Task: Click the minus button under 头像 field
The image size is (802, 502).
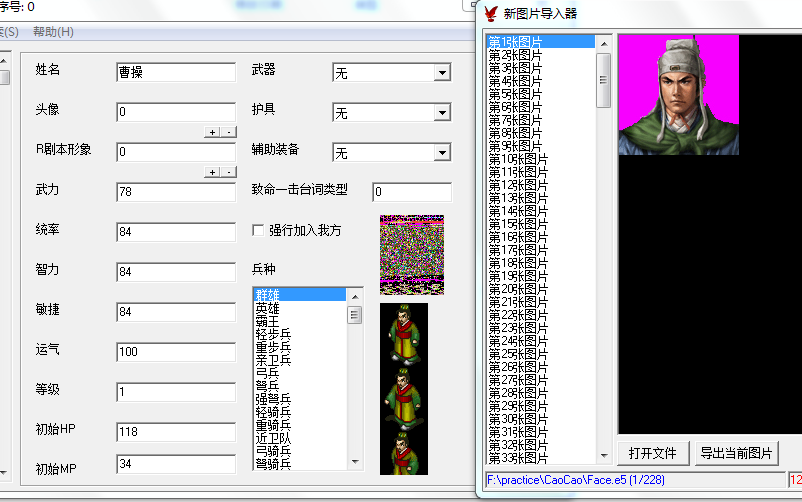Action: click(x=227, y=131)
